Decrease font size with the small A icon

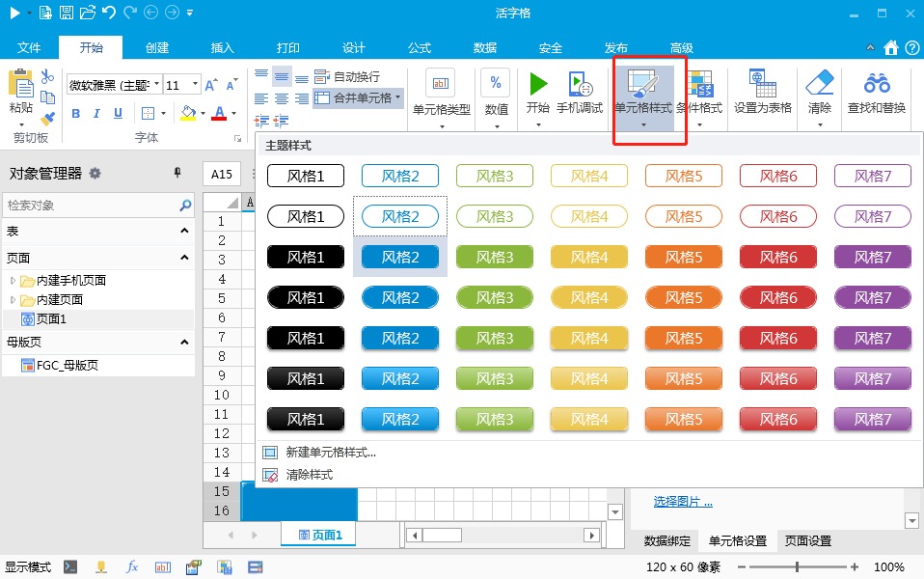[231, 85]
